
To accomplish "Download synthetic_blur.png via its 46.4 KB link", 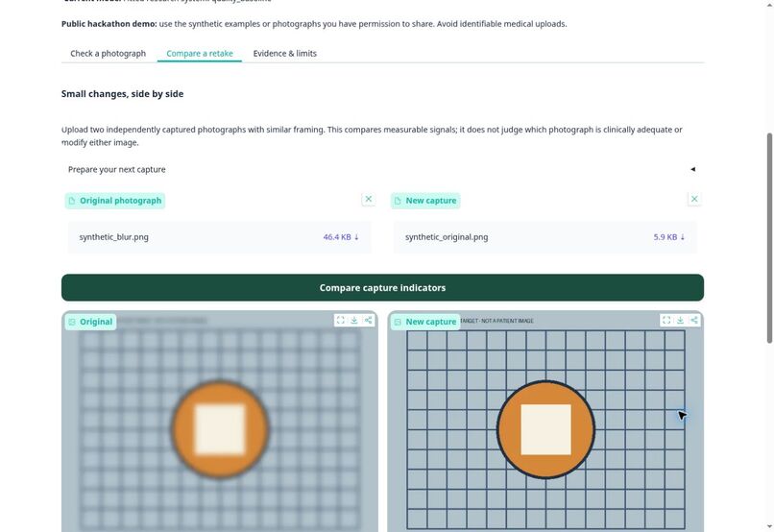I will click(341, 237).
